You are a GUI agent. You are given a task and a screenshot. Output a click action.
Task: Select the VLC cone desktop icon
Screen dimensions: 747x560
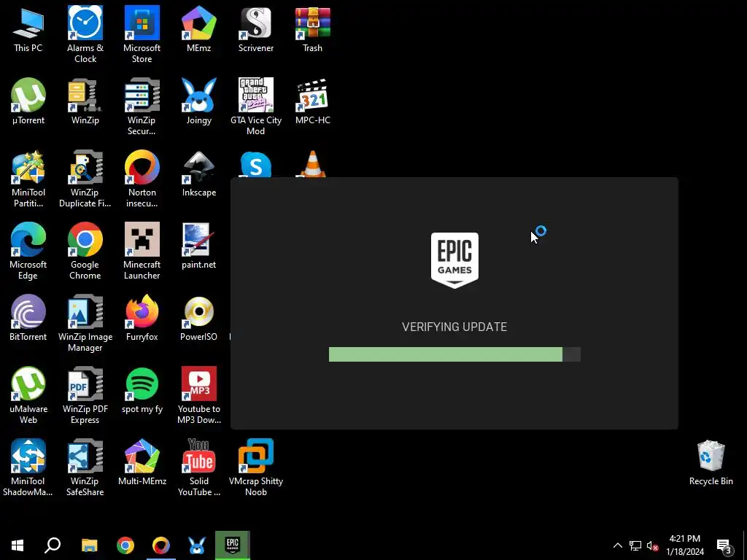click(312, 164)
